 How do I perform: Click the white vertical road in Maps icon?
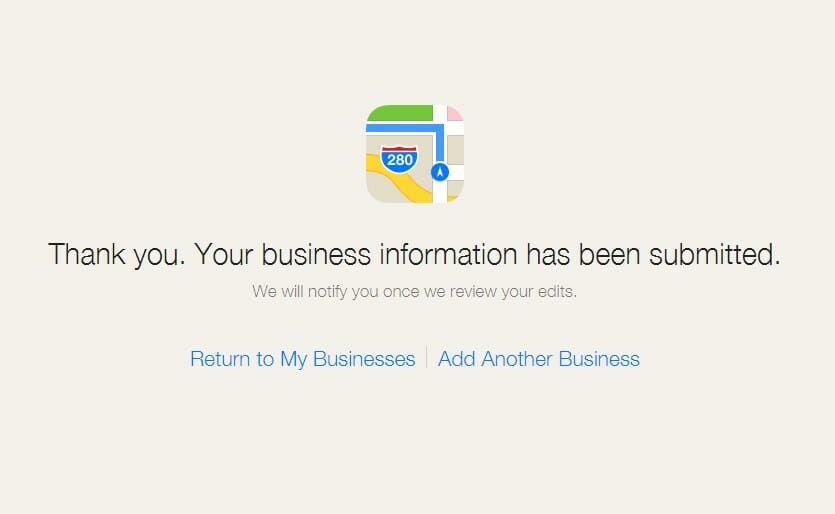(x=440, y=154)
